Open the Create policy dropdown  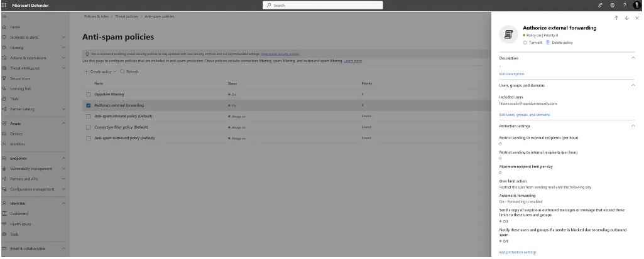[x=101, y=71]
